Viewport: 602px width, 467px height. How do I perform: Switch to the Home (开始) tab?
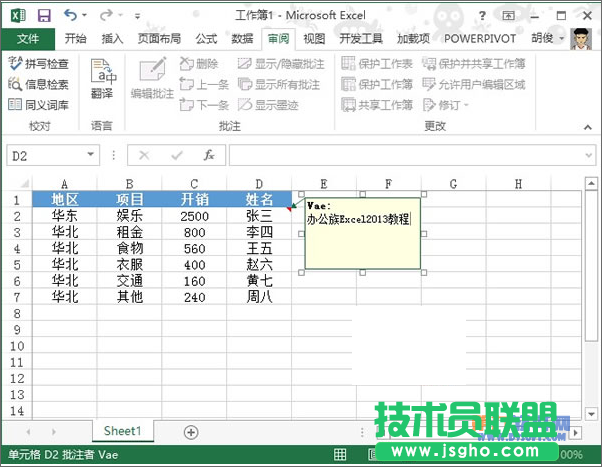coord(76,38)
